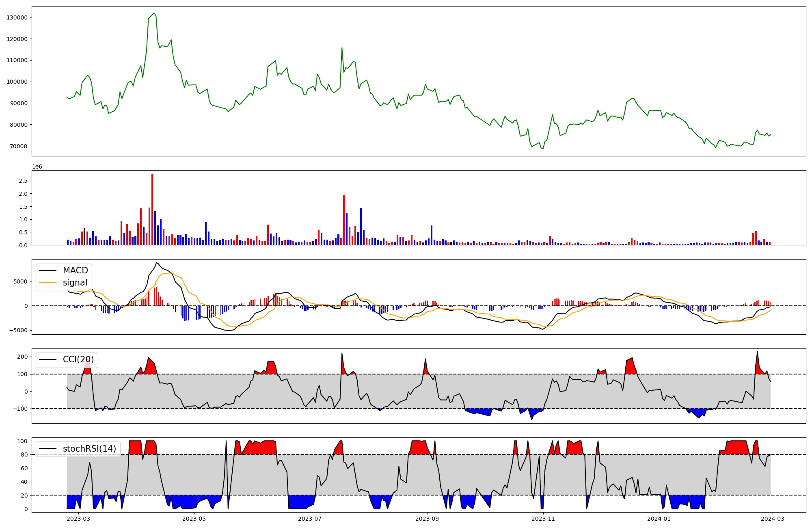Click the highest peak of green price line
The image size is (812, 528).
(x=154, y=13)
